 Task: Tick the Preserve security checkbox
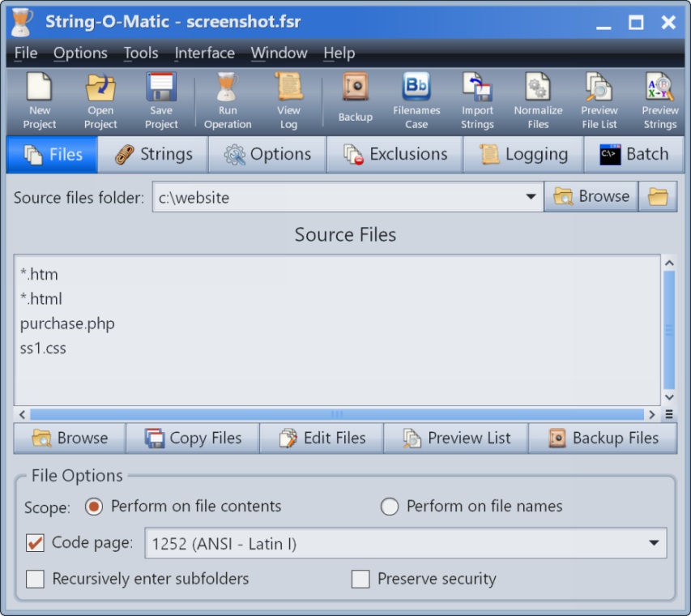pyautogui.click(x=360, y=579)
